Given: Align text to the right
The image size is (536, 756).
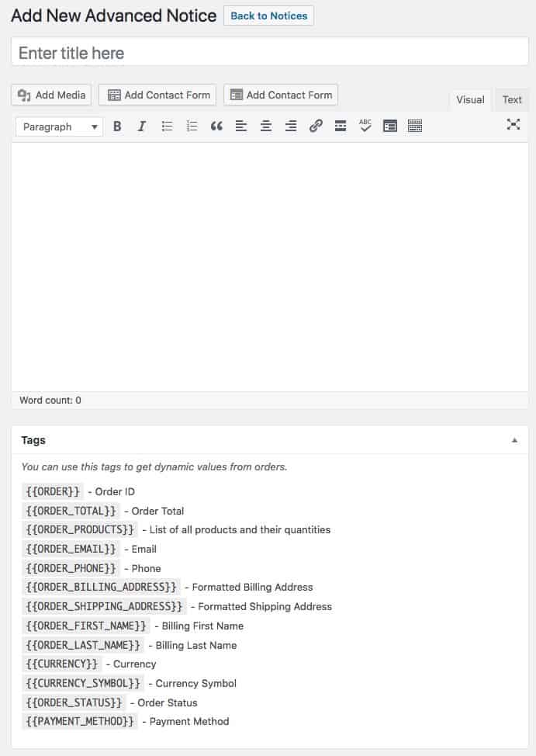Looking at the screenshot, I should pyautogui.click(x=291, y=127).
